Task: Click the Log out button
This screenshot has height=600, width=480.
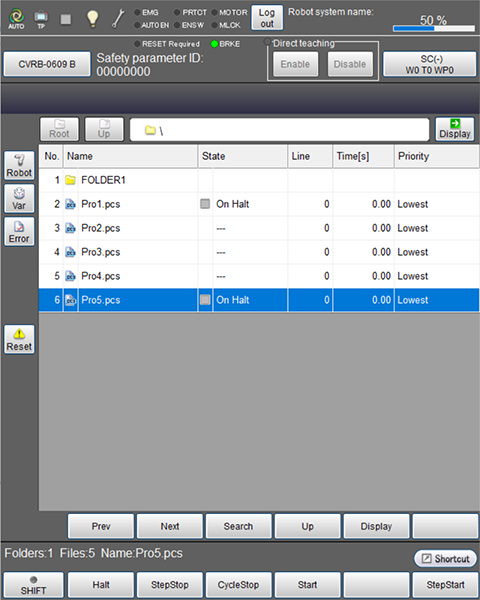Action: 267,18
